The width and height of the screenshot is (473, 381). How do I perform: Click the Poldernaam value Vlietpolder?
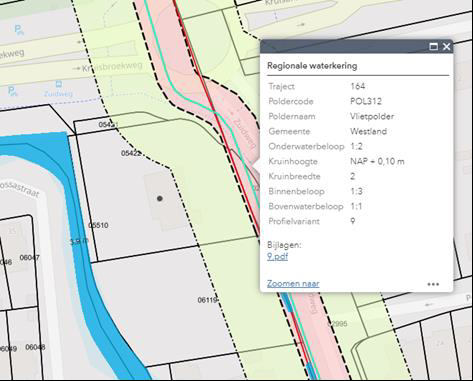point(372,116)
